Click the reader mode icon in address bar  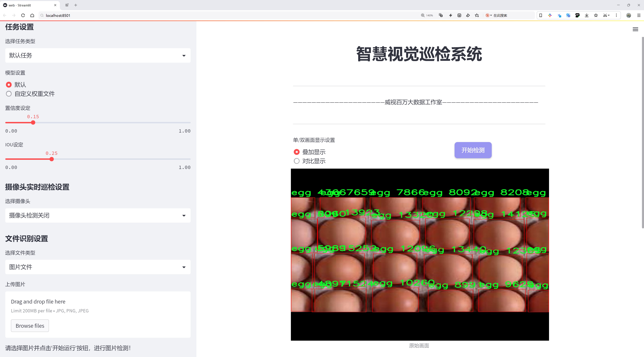[459, 15]
